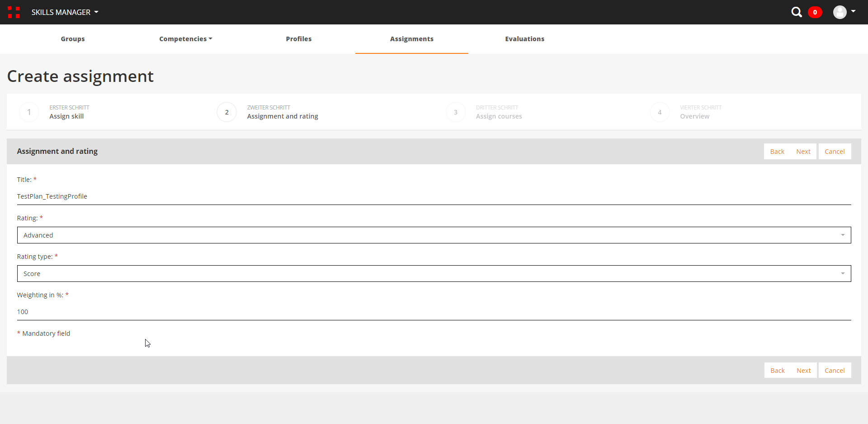This screenshot has width=868, height=424.
Task: Switch to the Groups tab
Action: 73,39
